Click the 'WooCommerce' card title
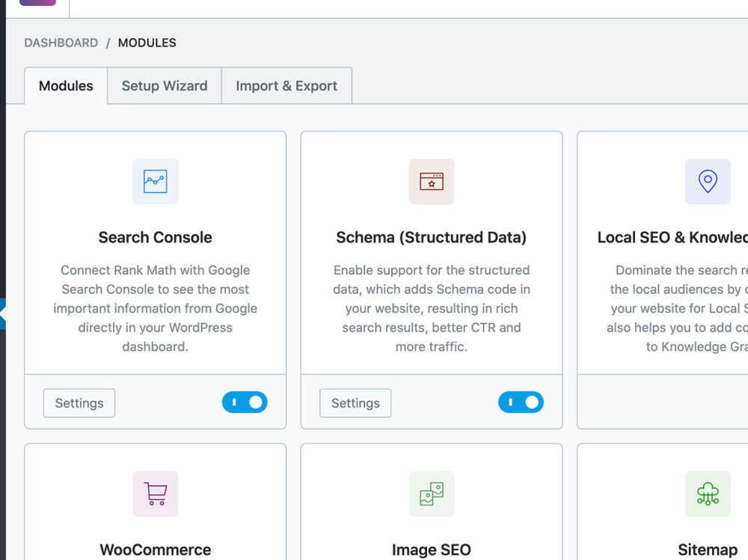The width and height of the screenshot is (748, 560). coord(155,550)
